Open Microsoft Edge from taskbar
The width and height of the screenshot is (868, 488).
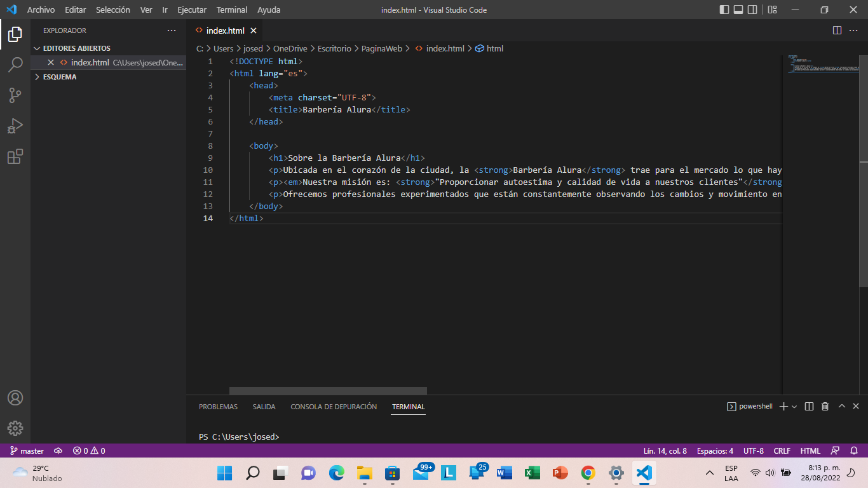tap(336, 473)
